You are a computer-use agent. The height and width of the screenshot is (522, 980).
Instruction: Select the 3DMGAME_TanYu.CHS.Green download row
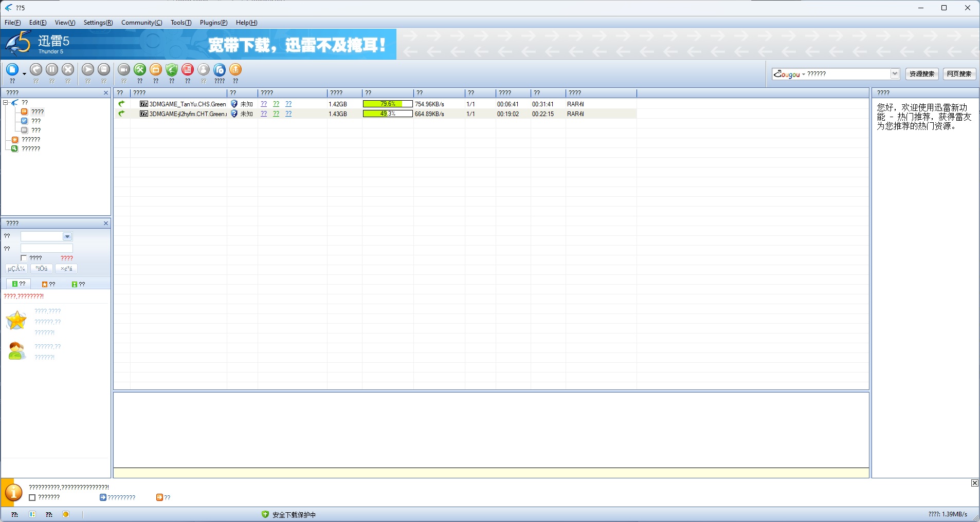pyautogui.click(x=375, y=104)
